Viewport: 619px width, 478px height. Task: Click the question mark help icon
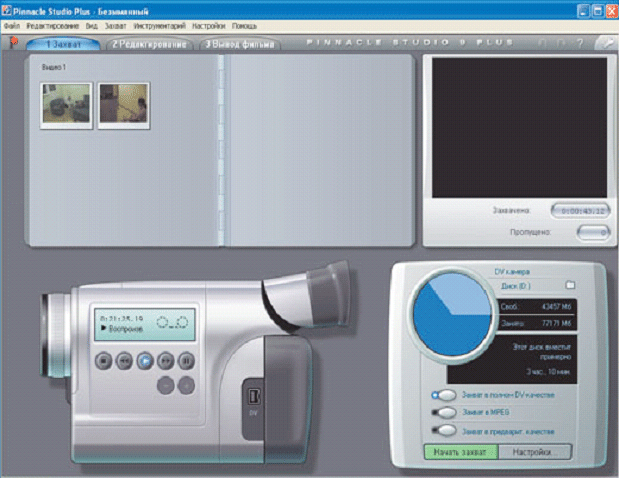coord(580,43)
